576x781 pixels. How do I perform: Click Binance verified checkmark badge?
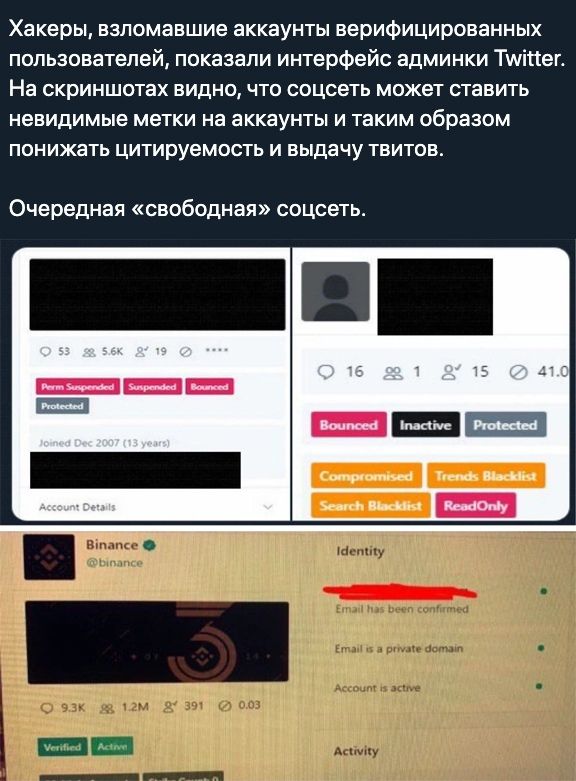[149, 545]
